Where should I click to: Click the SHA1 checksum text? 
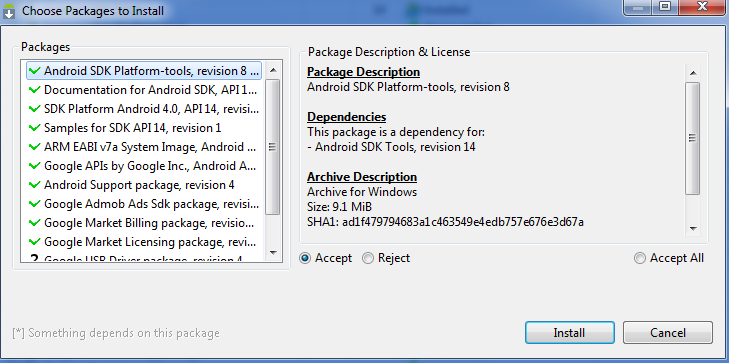445,222
